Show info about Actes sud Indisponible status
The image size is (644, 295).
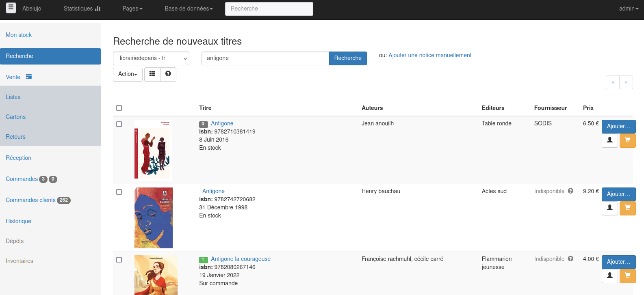click(x=570, y=191)
